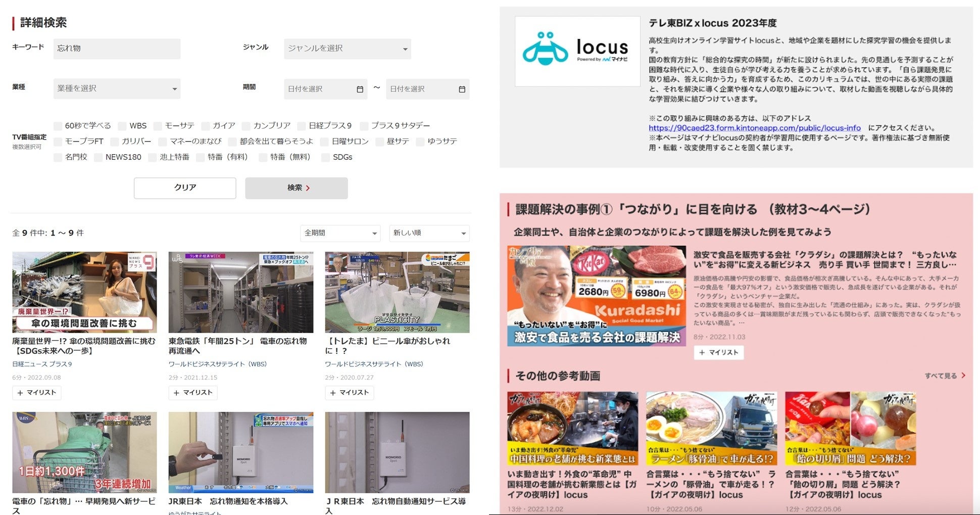Check the プラス9サタデー checkbox
Screen dimensions: 980x515
coord(364,126)
